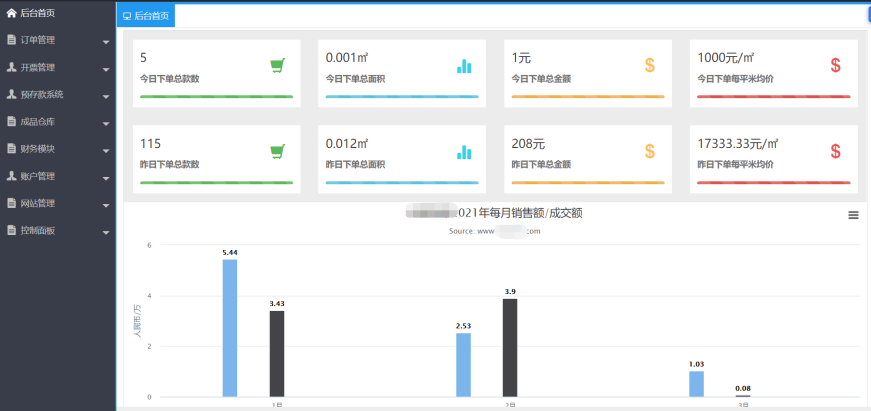Click the blue bar labeled 5.44
Image resolution: width=871 pixels, height=411 pixels.
[x=230, y=328]
